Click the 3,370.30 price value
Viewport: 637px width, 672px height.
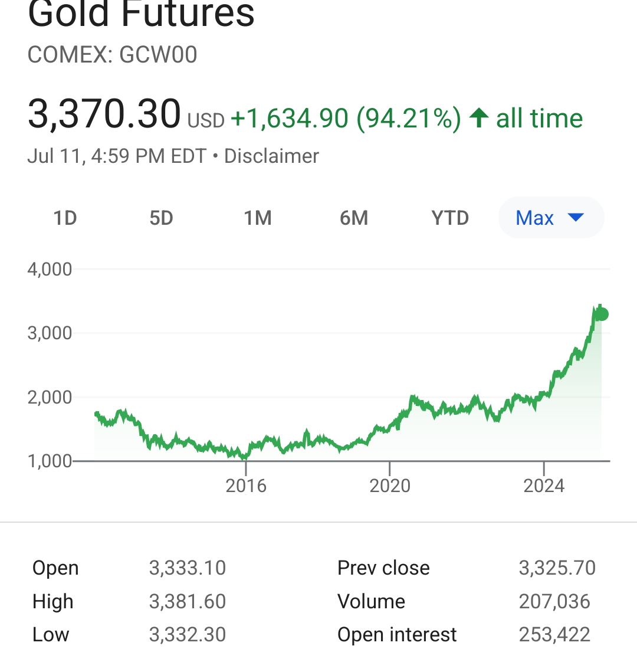[104, 114]
